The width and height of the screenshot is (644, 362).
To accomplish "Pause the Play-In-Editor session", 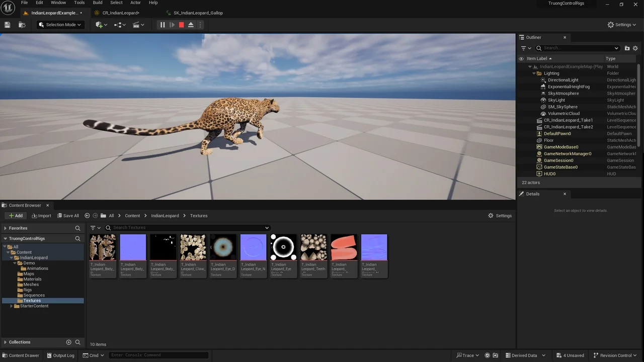I will 162,24.
